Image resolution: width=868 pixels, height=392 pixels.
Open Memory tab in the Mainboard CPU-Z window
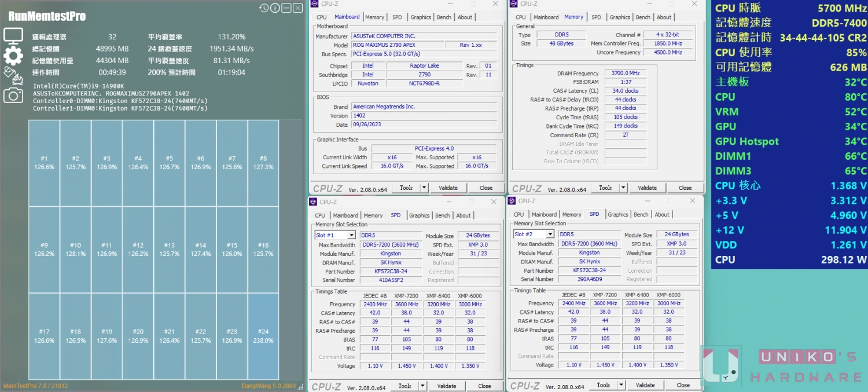374,17
